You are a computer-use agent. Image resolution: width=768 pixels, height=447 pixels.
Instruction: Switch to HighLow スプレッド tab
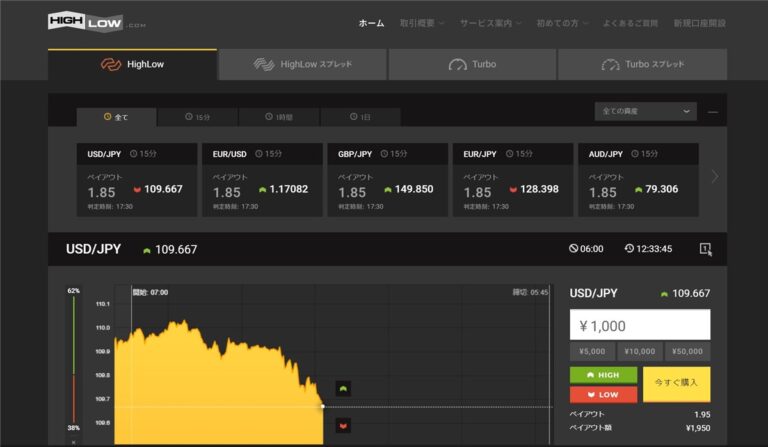point(303,64)
